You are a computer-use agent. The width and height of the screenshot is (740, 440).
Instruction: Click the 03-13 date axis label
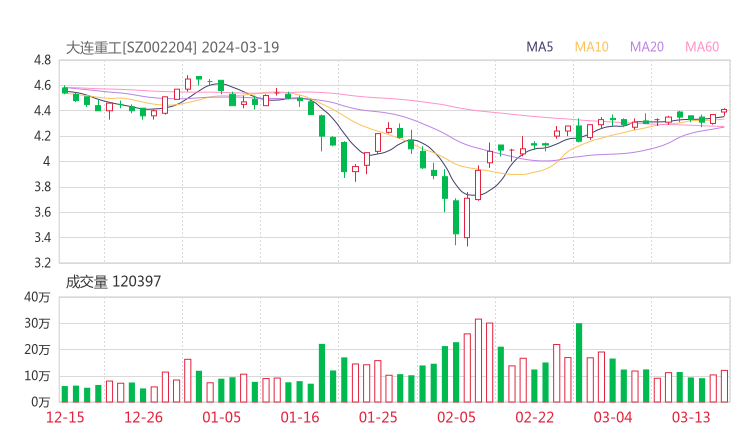pyautogui.click(x=691, y=417)
